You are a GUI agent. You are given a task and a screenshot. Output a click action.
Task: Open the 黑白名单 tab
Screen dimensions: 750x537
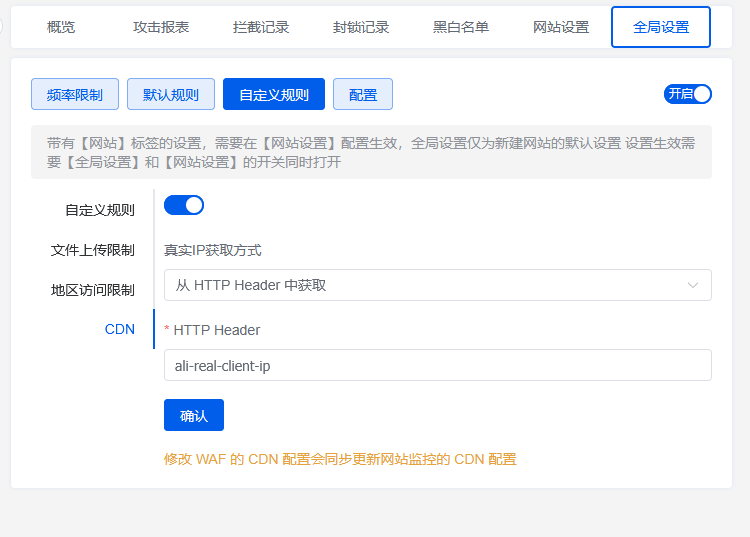(x=461, y=27)
